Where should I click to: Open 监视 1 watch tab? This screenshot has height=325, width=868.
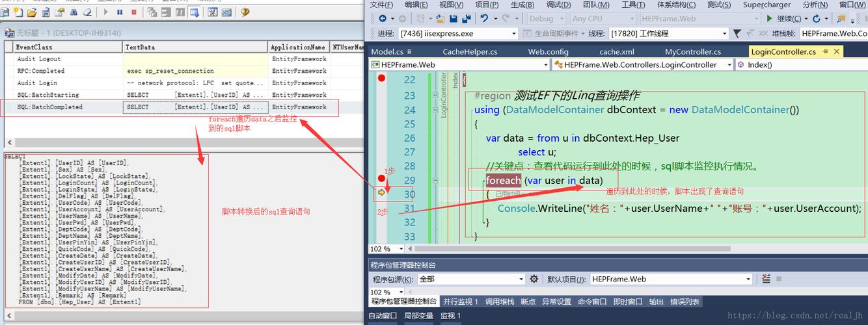pos(450,316)
